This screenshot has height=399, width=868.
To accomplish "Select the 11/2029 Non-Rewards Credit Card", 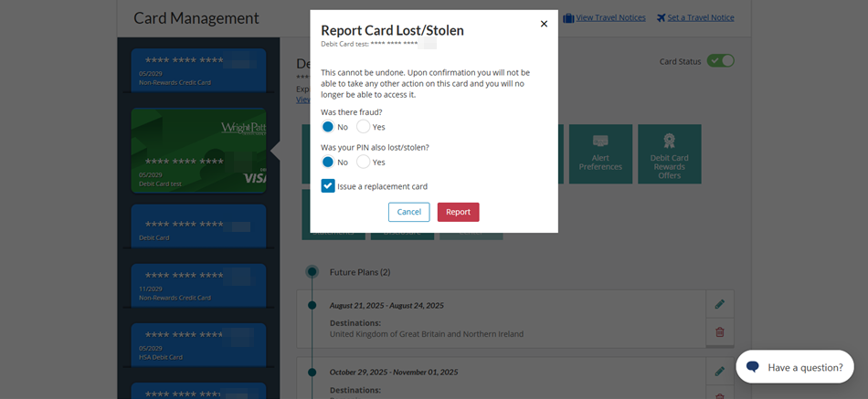I will [x=198, y=285].
